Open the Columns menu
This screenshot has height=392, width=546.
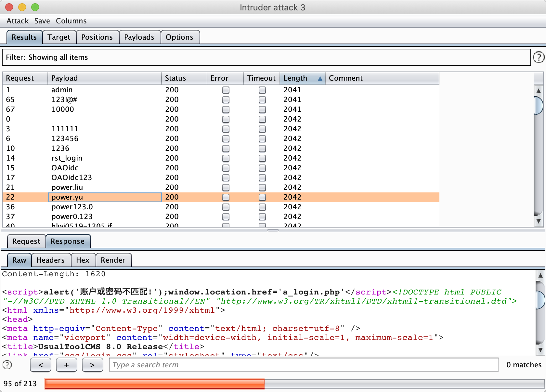click(x=71, y=21)
